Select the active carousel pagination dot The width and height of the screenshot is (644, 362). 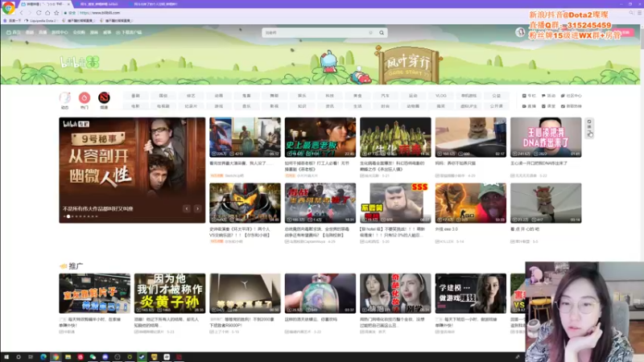(68, 216)
